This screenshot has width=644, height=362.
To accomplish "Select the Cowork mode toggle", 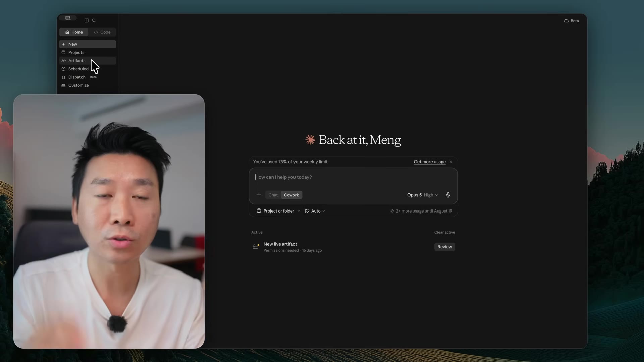I will (x=291, y=195).
